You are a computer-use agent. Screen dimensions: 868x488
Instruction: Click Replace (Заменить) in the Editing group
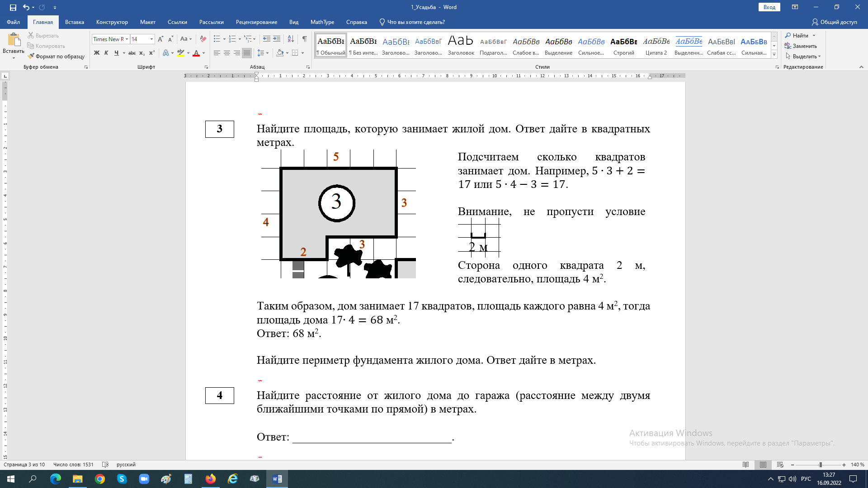point(801,46)
